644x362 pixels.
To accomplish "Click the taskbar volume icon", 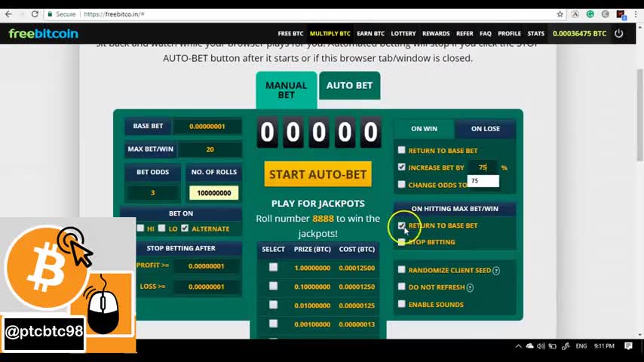I will pyautogui.click(x=541, y=346).
